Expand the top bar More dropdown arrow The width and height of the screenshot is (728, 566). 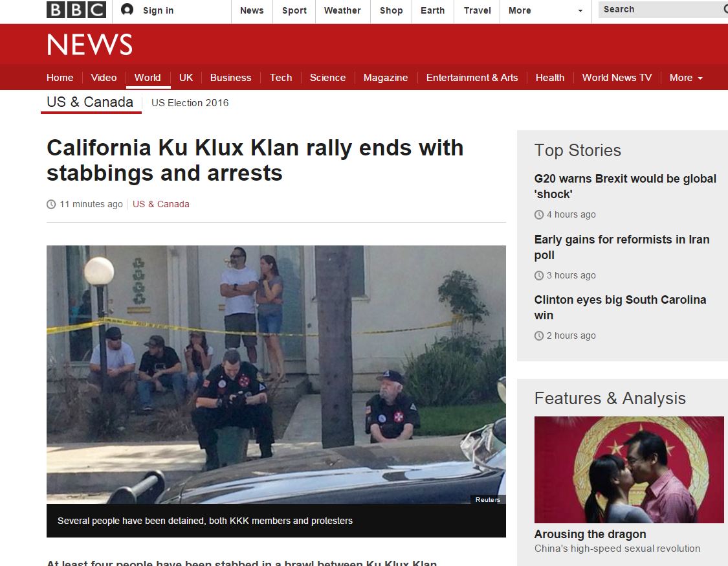[580, 11]
